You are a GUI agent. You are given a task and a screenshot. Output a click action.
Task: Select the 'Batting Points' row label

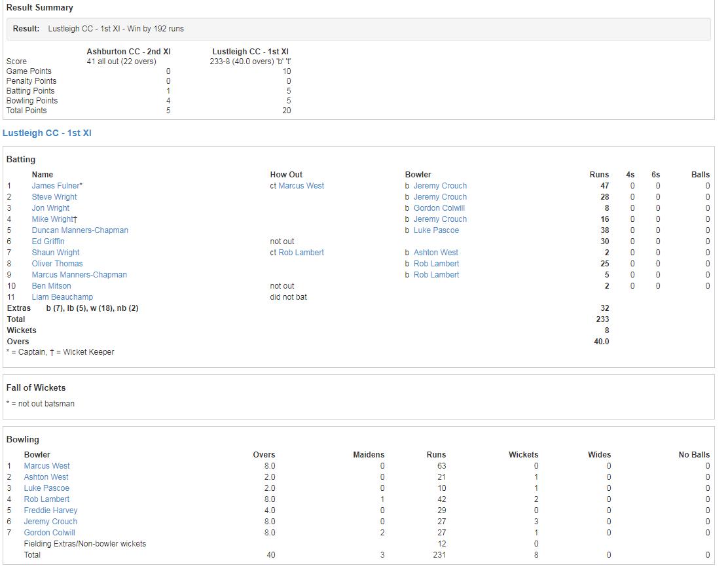pos(31,91)
